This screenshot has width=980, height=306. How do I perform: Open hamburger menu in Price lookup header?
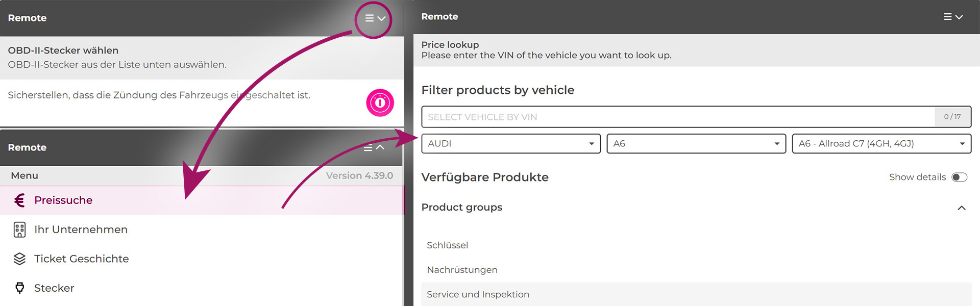tap(952, 17)
